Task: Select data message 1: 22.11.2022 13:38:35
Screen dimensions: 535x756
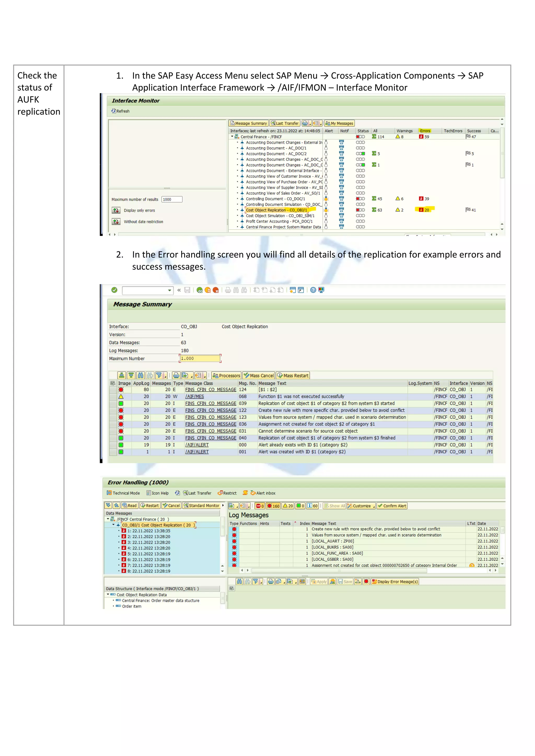Action: pyautogui.click(x=146, y=531)
